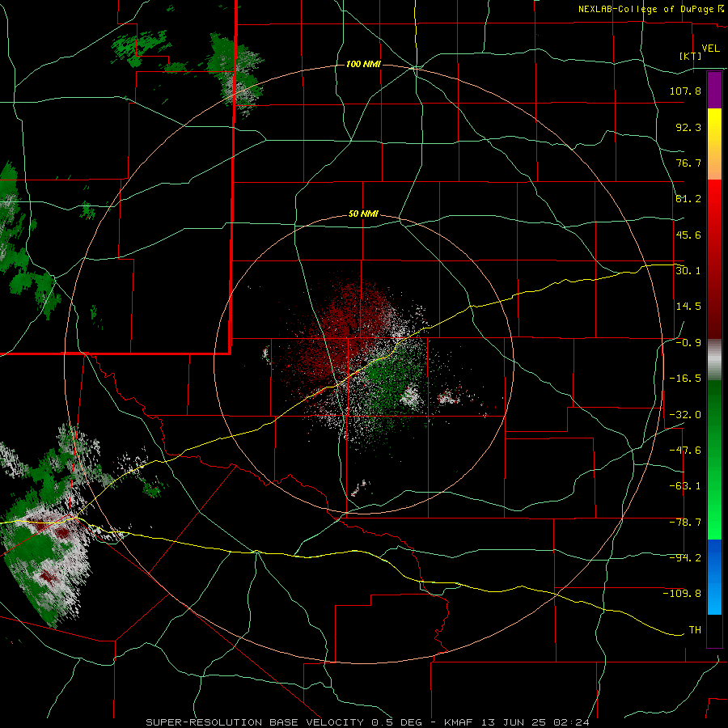Click the 76.7 legend value
The height and width of the screenshot is (728, 728).
pos(688,163)
